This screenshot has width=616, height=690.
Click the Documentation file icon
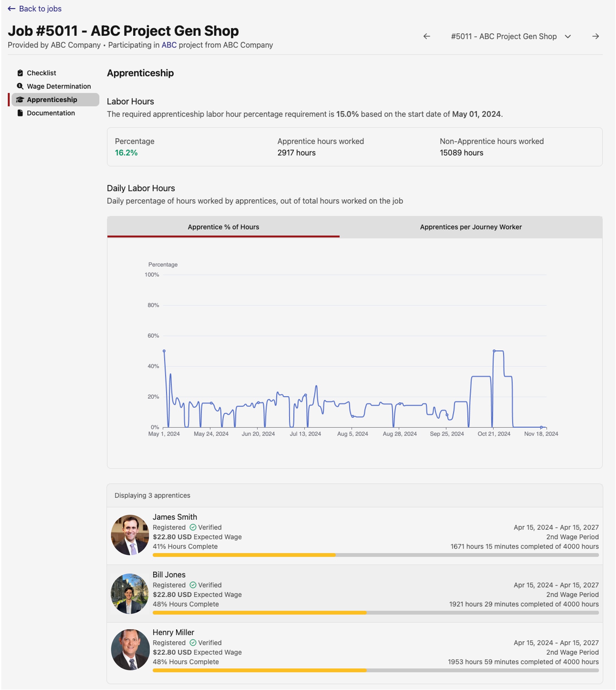[x=20, y=113]
